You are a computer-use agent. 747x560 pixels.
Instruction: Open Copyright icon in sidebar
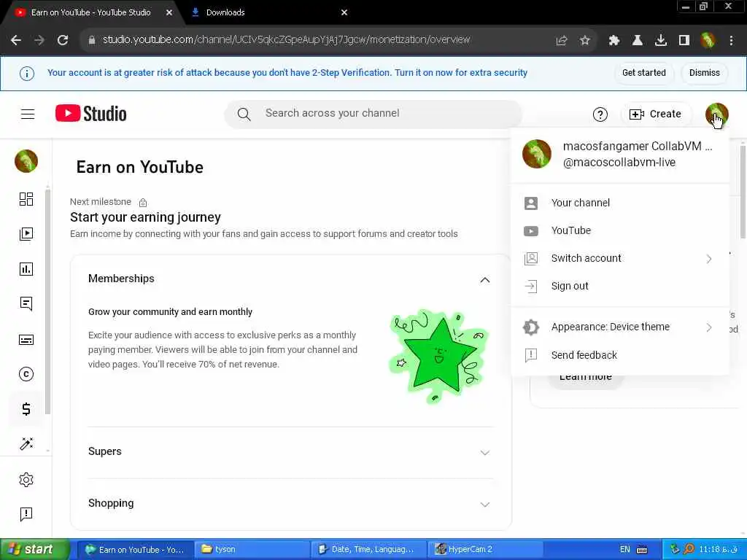click(x=26, y=374)
